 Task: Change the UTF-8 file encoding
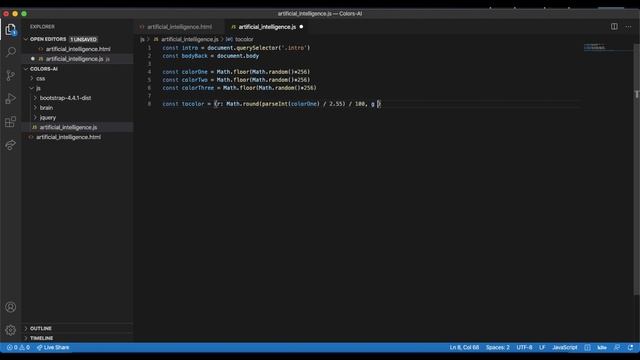(524, 347)
